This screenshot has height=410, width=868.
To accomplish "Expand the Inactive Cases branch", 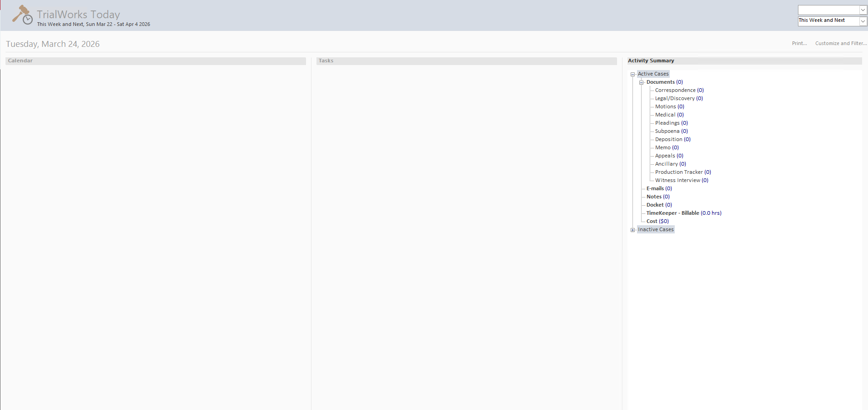I will (x=632, y=230).
